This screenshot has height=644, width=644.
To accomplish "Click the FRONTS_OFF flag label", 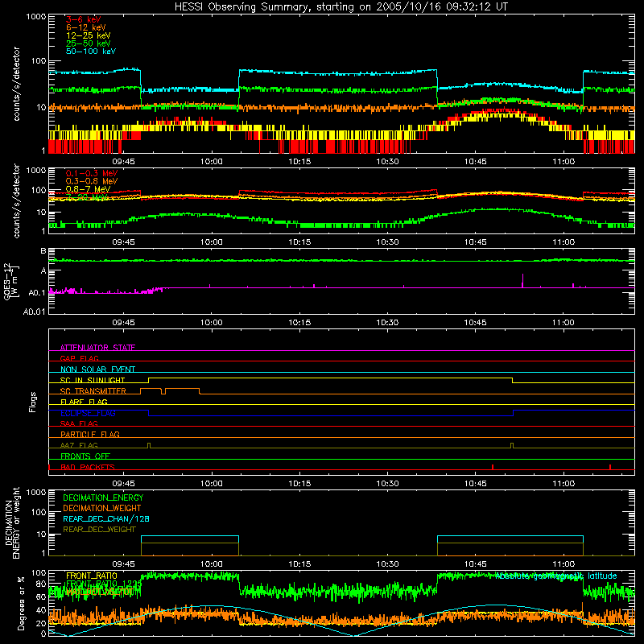I will pyautogui.click(x=85, y=456).
